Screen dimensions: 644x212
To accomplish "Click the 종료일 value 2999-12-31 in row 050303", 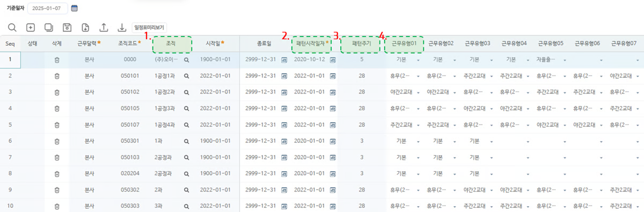I will tap(261, 206).
